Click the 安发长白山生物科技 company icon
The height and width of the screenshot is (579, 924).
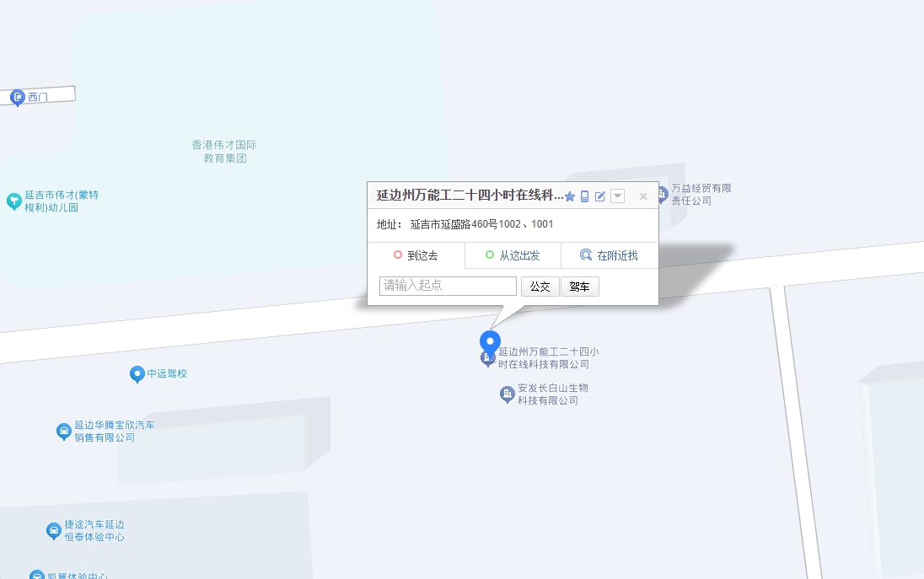pyautogui.click(x=507, y=394)
